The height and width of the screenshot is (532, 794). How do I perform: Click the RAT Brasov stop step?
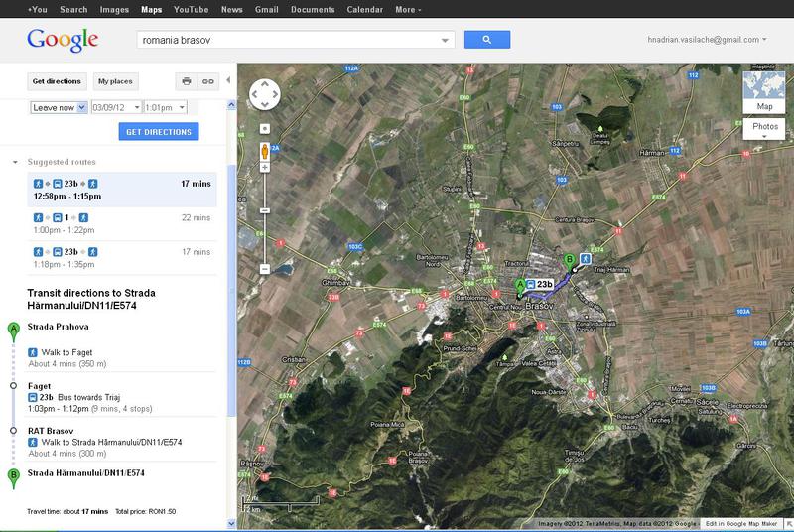coord(51,431)
